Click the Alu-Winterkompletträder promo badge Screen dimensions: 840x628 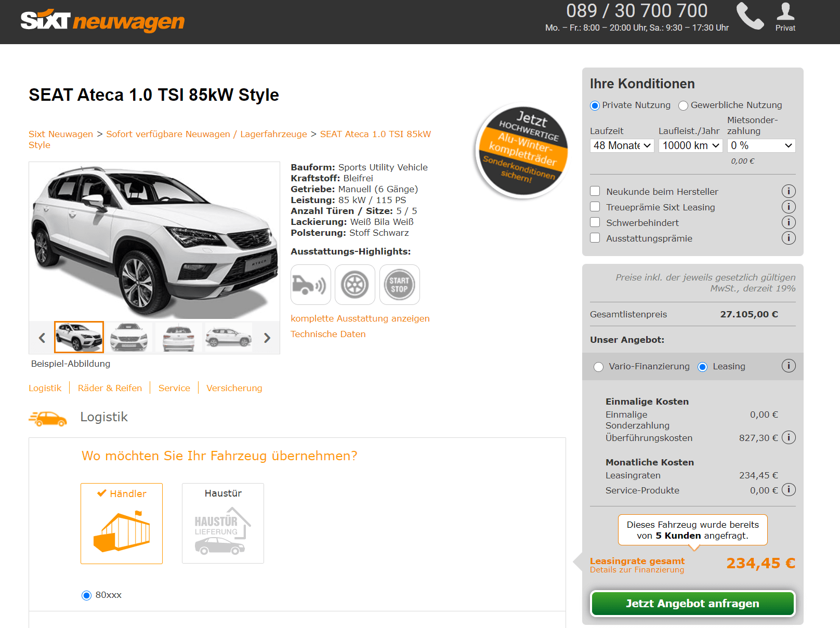click(522, 151)
